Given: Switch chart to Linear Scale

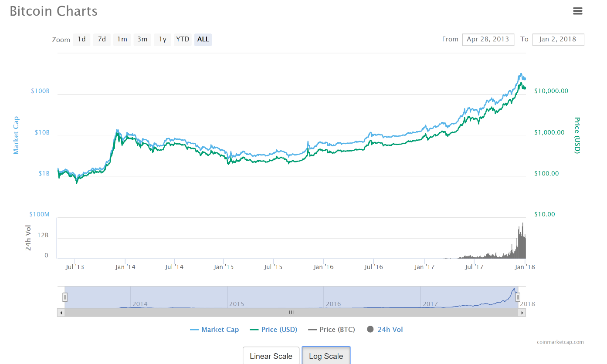Looking at the screenshot, I should [271, 356].
